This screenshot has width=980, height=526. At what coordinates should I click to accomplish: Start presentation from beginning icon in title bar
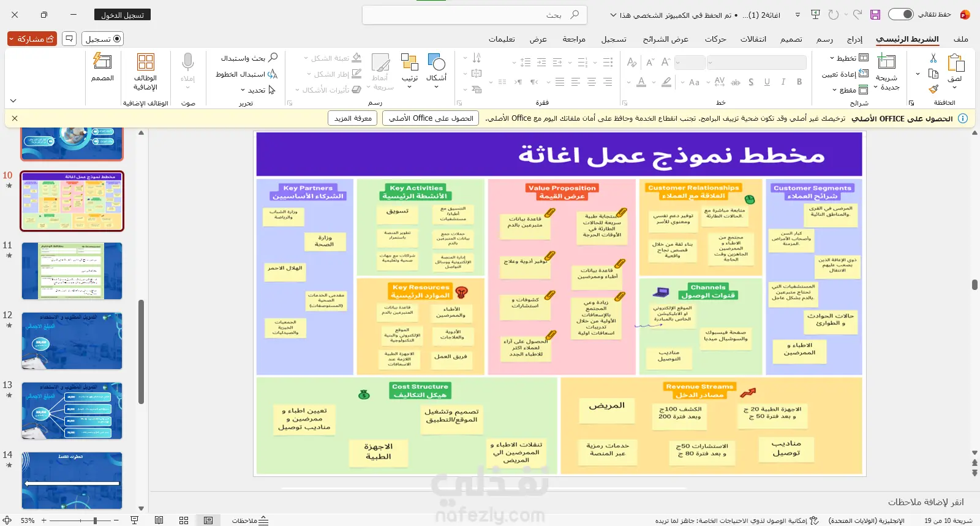[815, 15]
